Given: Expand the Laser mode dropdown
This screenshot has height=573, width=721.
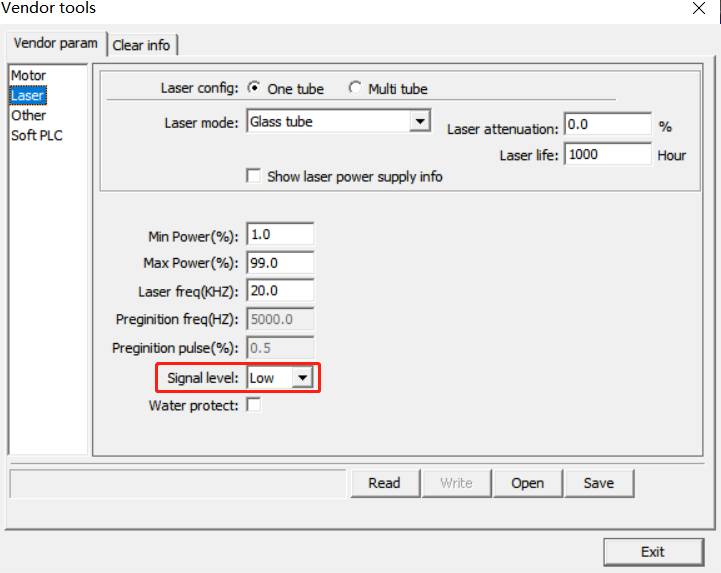Looking at the screenshot, I should 419,123.
